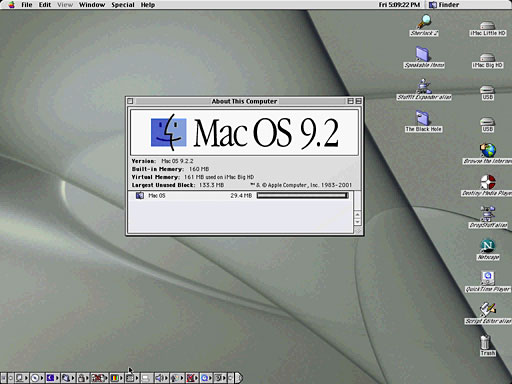Viewport: 512px width, 384px height.
Task: Open the Special menu
Action: [x=123, y=5]
